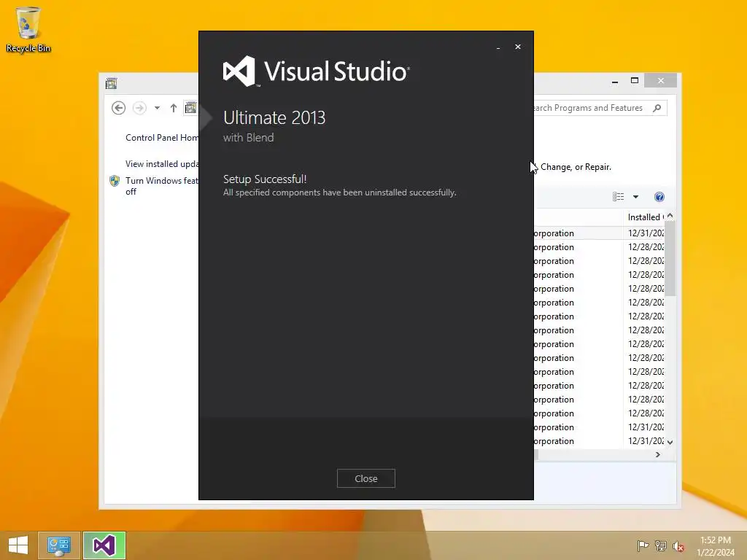Click the Close button in Visual Studio setup

(366, 478)
